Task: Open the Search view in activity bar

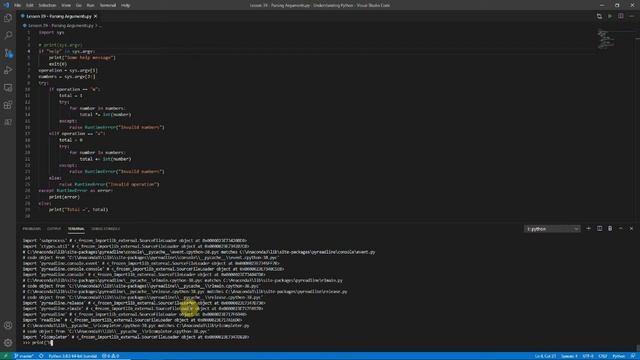Action: point(8,36)
